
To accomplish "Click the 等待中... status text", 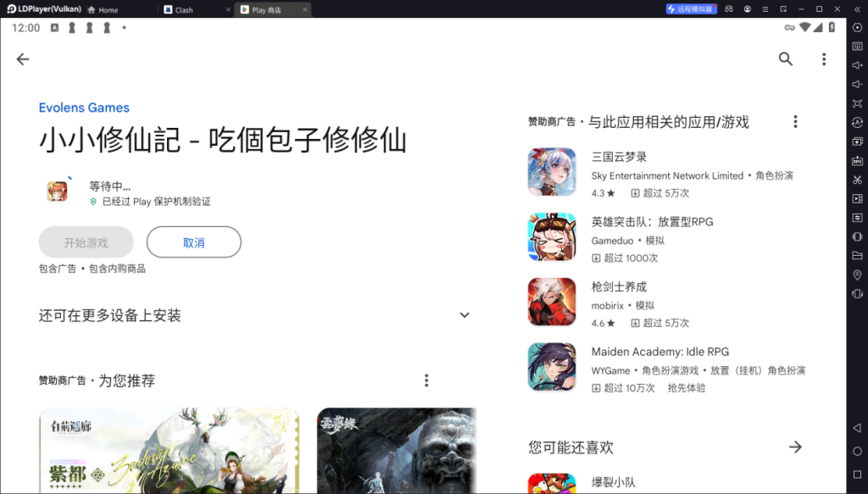I will pos(110,186).
